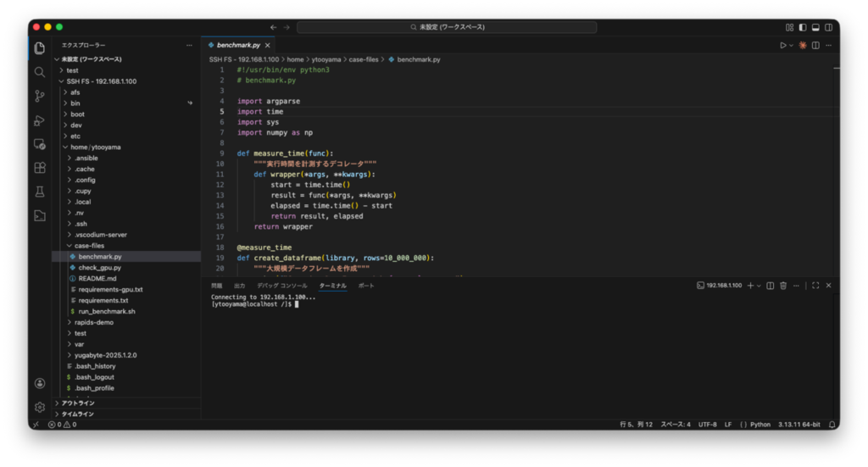The width and height of the screenshot is (868, 467).
Task: Switch to the ターミナル panel tab
Action: [x=332, y=286]
